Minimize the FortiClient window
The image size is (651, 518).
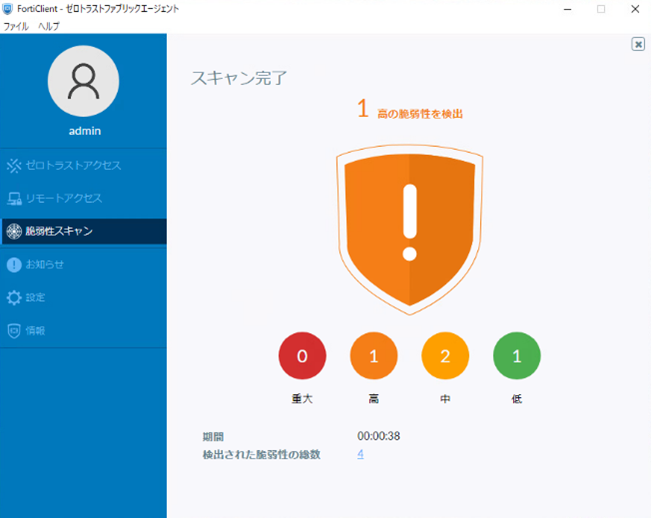(568, 9)
